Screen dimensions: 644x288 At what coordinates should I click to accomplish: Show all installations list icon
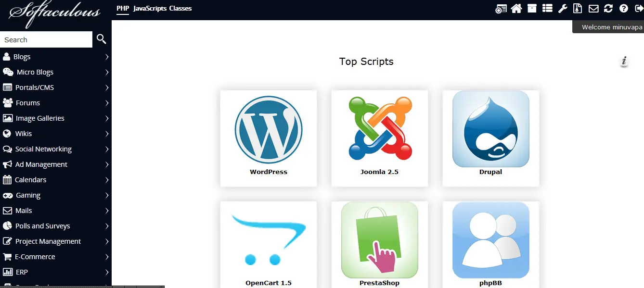547,8
